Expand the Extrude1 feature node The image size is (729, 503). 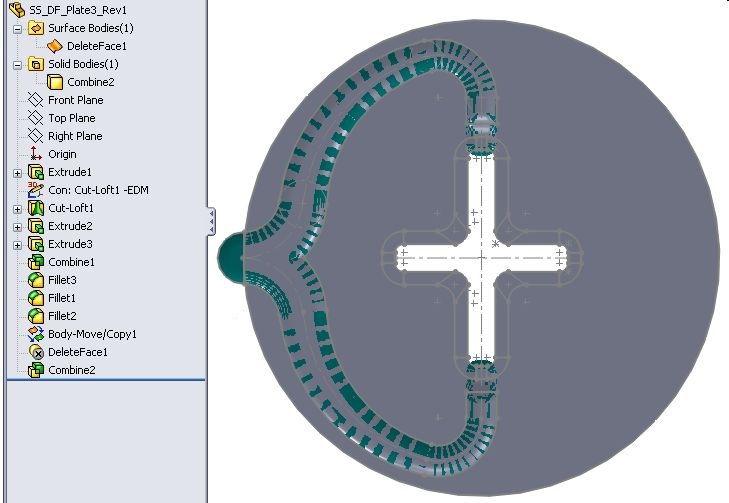tap(17, 173)
